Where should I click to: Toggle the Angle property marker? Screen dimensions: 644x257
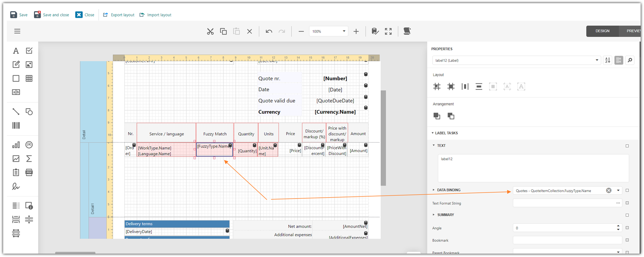pos(627,228)
